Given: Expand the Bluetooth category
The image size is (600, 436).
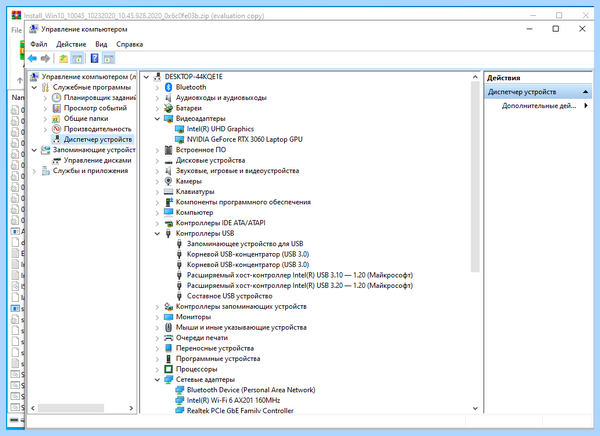Looking at the screenshot, I should point(157,87).
